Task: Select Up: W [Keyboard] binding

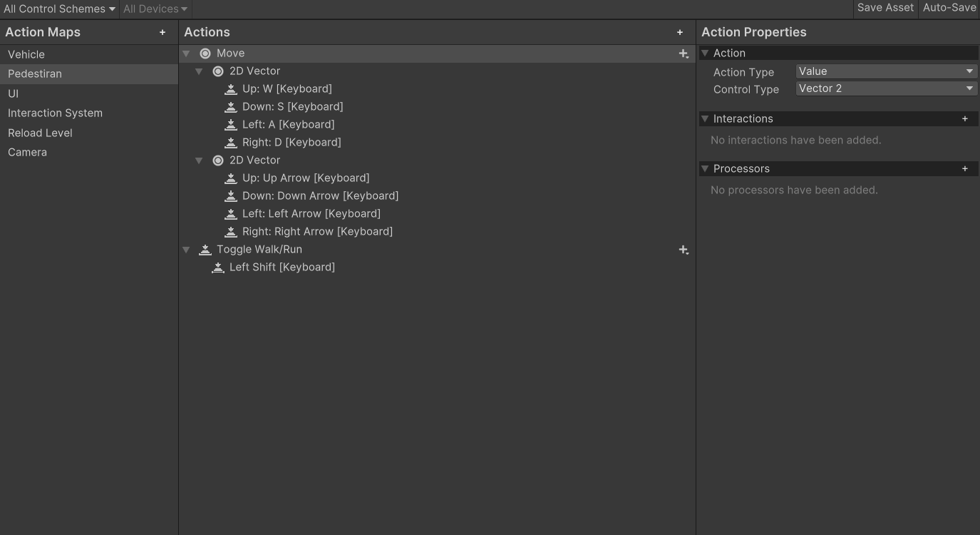Action: [x=287, y=89]
